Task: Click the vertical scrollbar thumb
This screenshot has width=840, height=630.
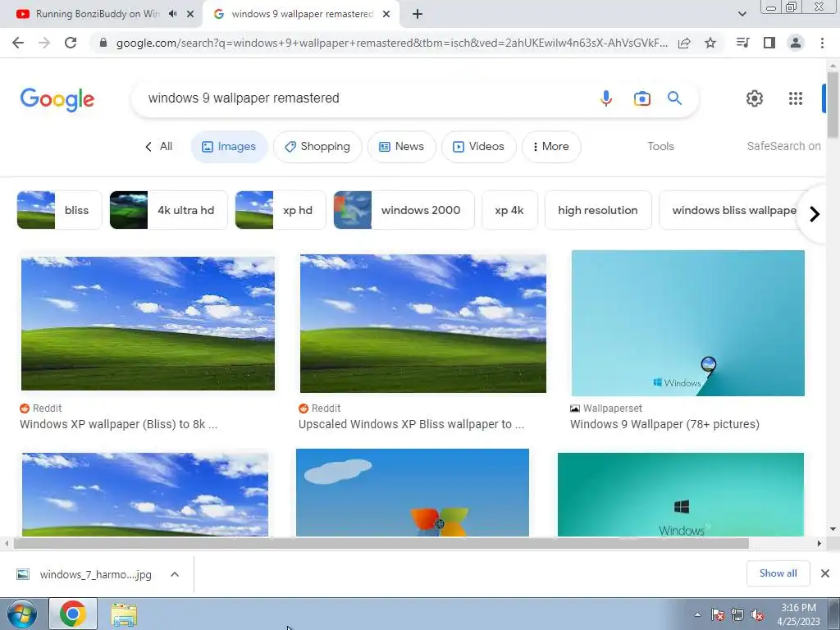Action: (833, 104)
